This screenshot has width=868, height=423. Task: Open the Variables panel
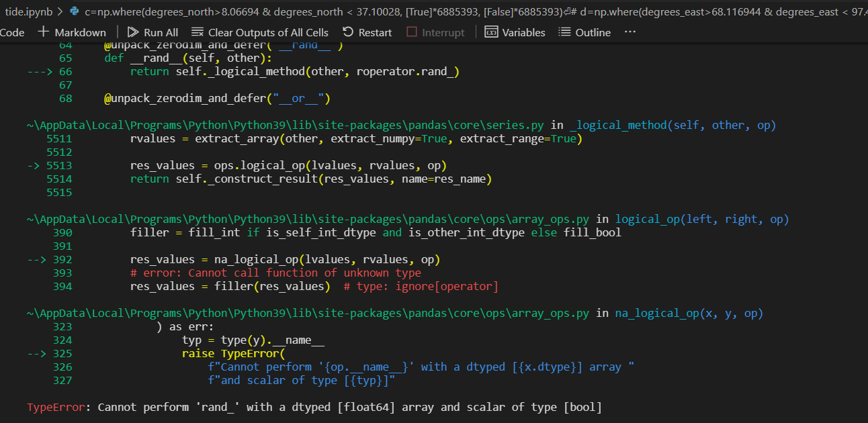click(x=515, y=32)
